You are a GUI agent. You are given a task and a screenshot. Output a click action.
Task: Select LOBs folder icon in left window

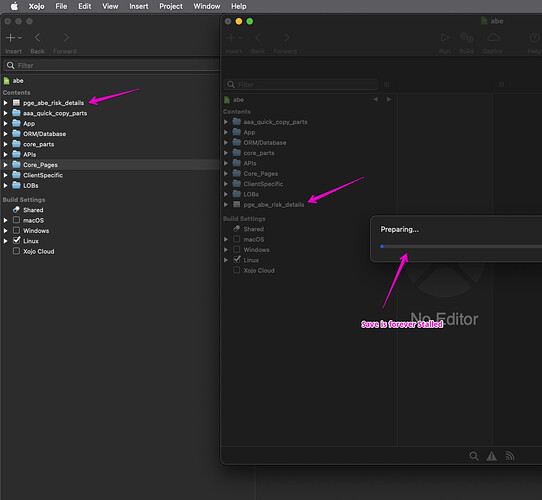point(16,185)
